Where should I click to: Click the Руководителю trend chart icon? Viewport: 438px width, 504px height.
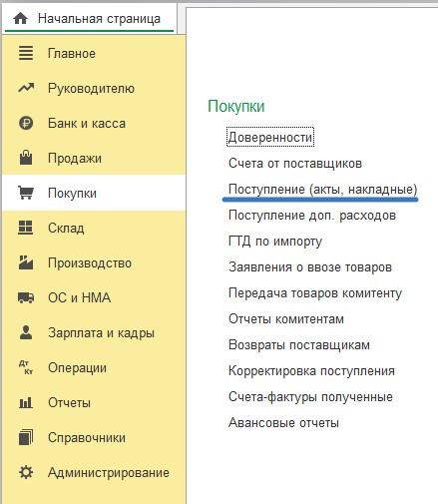click(x=26, y=88)
